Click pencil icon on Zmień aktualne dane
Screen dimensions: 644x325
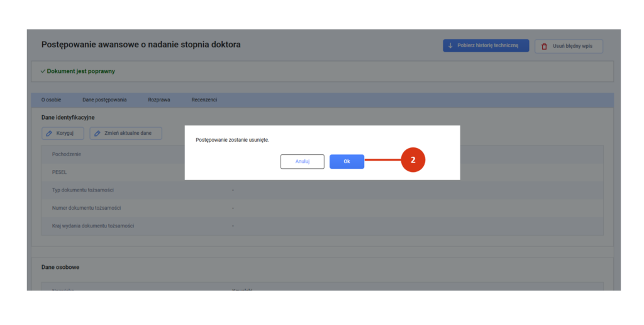(98, 134)
